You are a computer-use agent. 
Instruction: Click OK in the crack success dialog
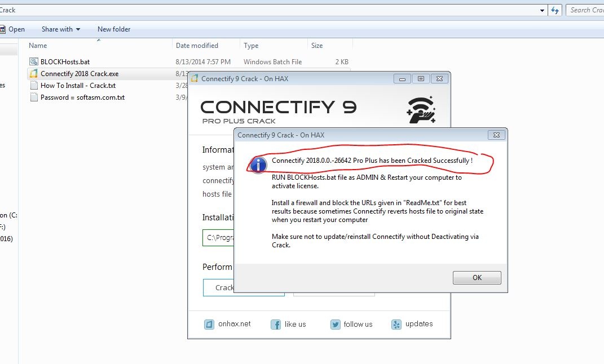pyautogui.click(x=477, y=277)
